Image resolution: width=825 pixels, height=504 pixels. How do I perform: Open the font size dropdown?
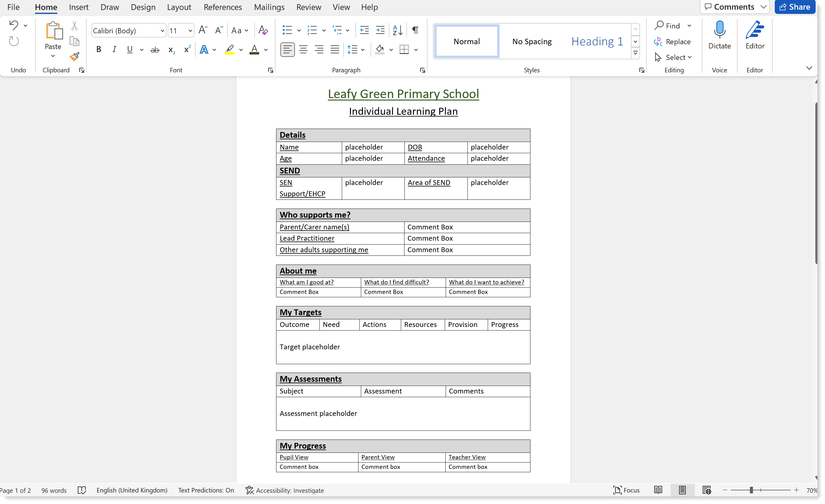click(190, 31)
